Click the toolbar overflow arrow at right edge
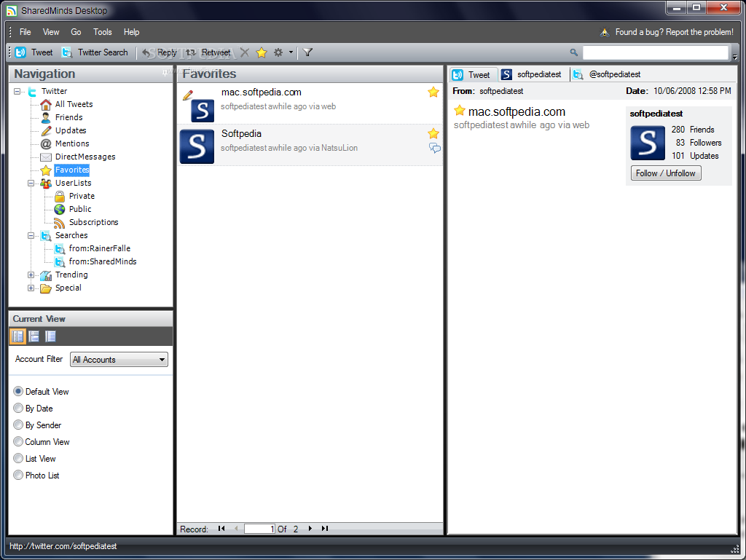Screen dimensions: 746x560 pyautogui.click(x=735, y=57)
